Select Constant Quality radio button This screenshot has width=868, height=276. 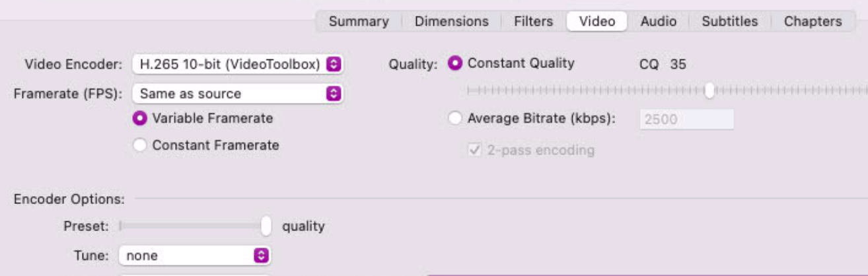point(455,64)
